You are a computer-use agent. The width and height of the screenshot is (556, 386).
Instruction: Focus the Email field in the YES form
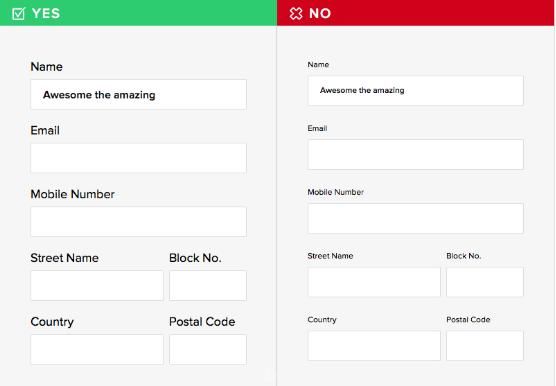pos(139,158)
